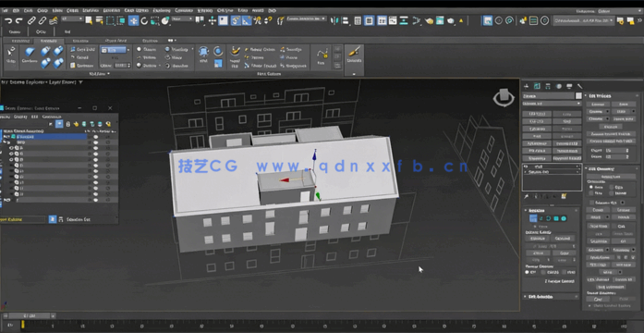Activate the Select Object arrow tool
Screen dimensions: 644x333
[x=89, y=20]
